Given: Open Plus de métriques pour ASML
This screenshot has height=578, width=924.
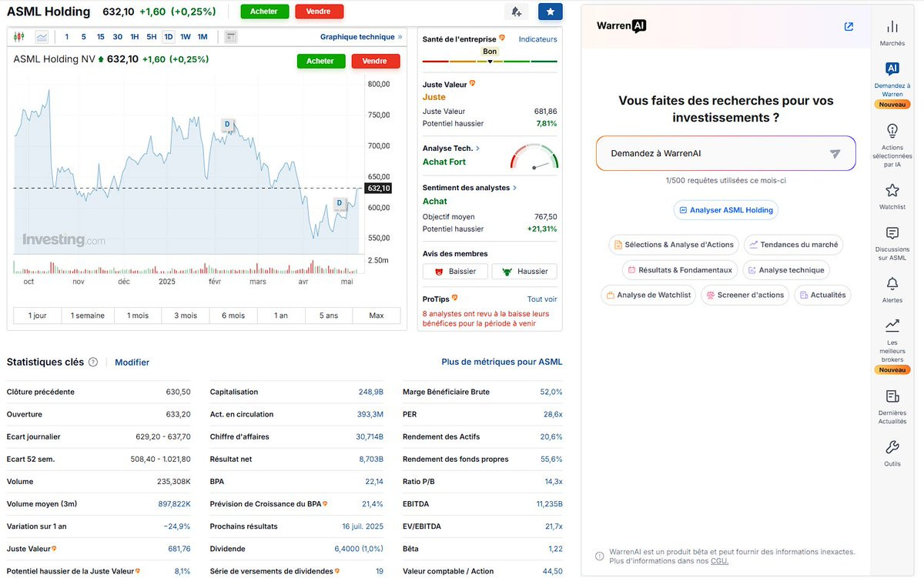Looking at the screenshot, I should [x=502, y=362].
